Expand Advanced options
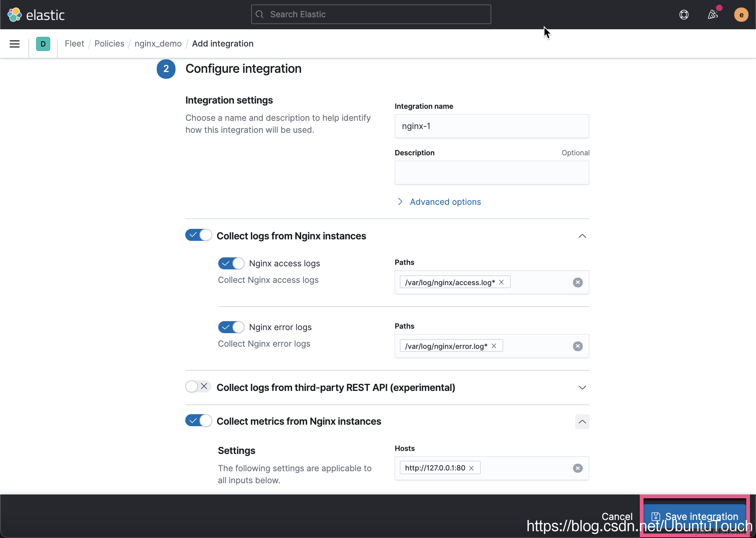756x538 pixels. (445, 202)
